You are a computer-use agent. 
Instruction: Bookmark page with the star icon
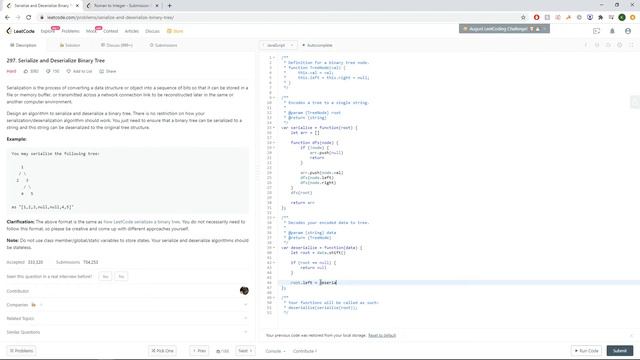523,18
